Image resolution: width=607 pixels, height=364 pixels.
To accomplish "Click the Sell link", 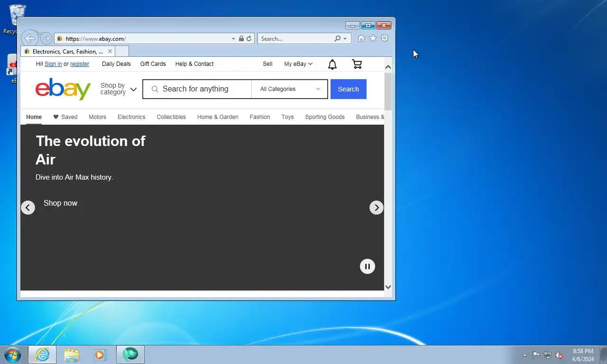I will (267, 64).
